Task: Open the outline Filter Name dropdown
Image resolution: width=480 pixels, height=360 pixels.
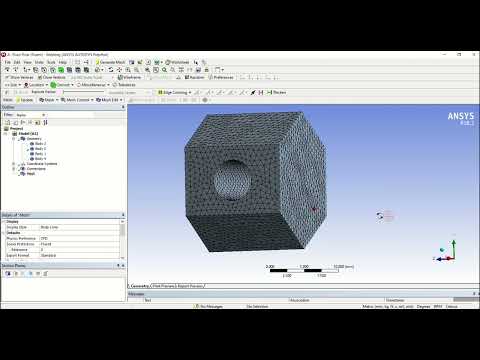Action: tap(31, 115)
